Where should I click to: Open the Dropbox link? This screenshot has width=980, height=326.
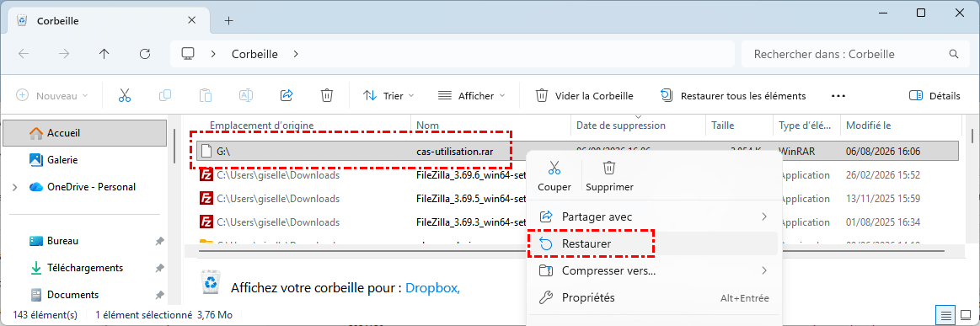[x=432, y=288]
